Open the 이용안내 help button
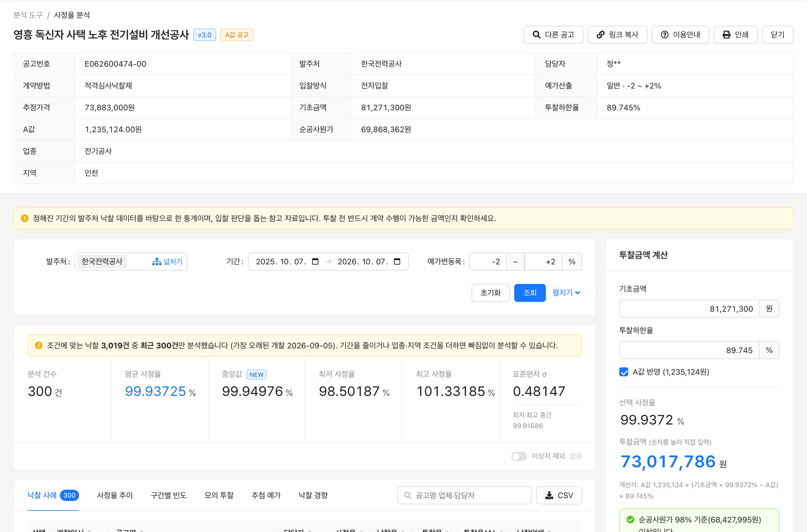The image size is (807, 532). click(680, 35)
